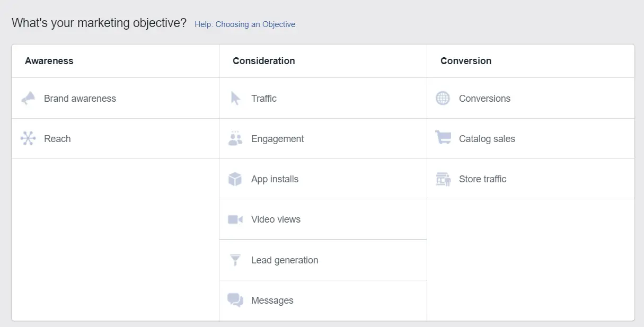Click the chat bubbles Messages icon
The image size is (644, 327).
(x=235, y=301)
